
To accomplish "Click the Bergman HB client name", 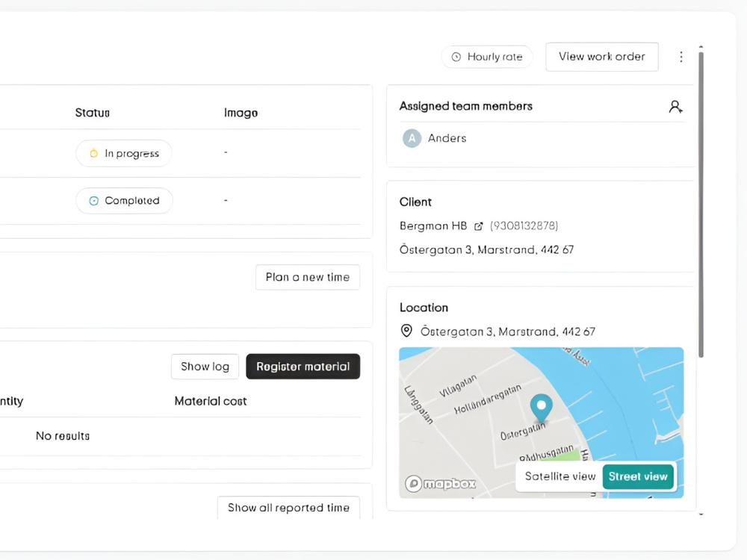I will click(x=433, y=225).
